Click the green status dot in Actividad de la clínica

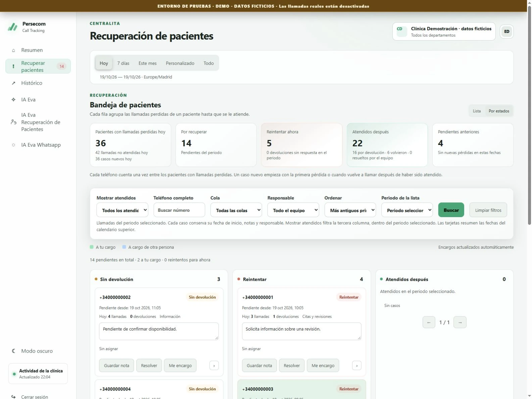(x=14, y=374)
